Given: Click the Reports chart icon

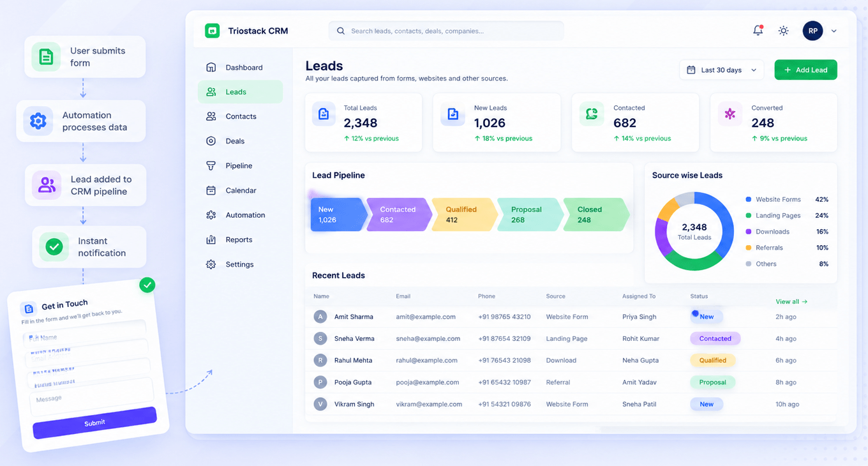Looking at the screenshot, I should (211, 239).
